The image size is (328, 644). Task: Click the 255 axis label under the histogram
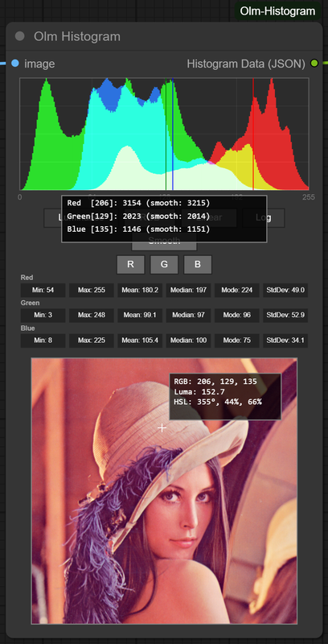pos(310,197)
